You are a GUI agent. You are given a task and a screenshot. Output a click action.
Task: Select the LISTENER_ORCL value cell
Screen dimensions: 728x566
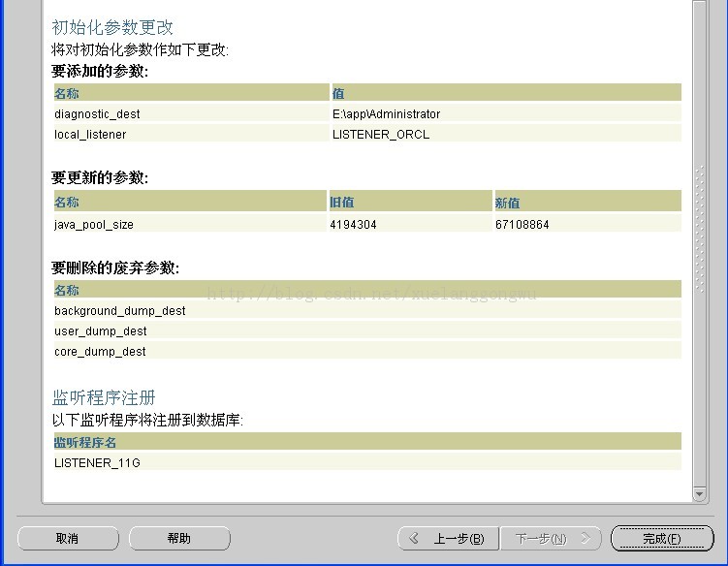(506, 134)
